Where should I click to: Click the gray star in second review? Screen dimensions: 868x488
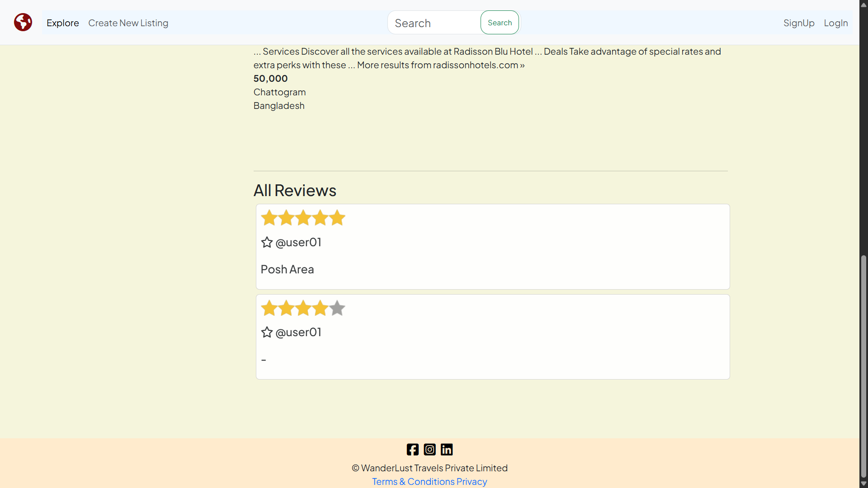point(337,308)
